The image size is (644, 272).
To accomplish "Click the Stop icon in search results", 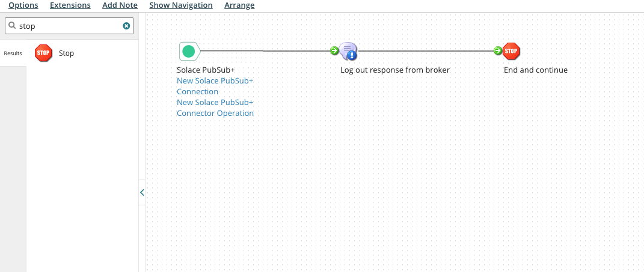I will (43, 53).
